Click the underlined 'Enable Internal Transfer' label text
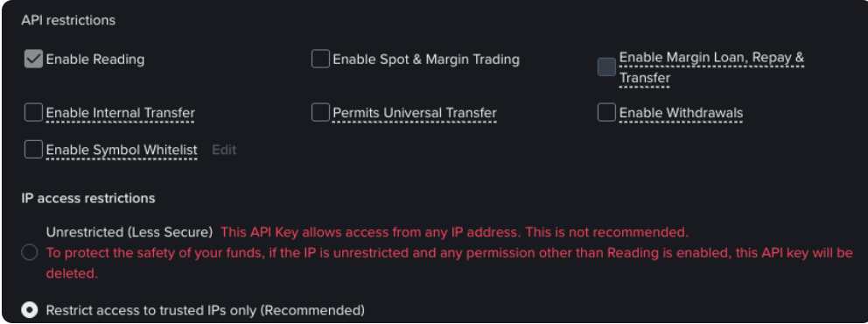868x324 pixels. click(x=121, y=113)
